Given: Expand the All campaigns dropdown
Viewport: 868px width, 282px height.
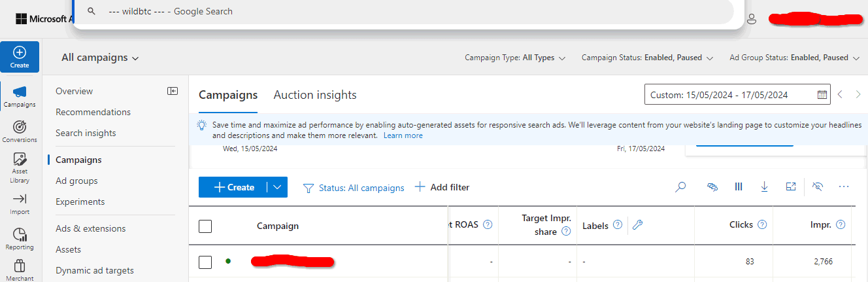Looking at the screenshot, I should click(100, 58).
